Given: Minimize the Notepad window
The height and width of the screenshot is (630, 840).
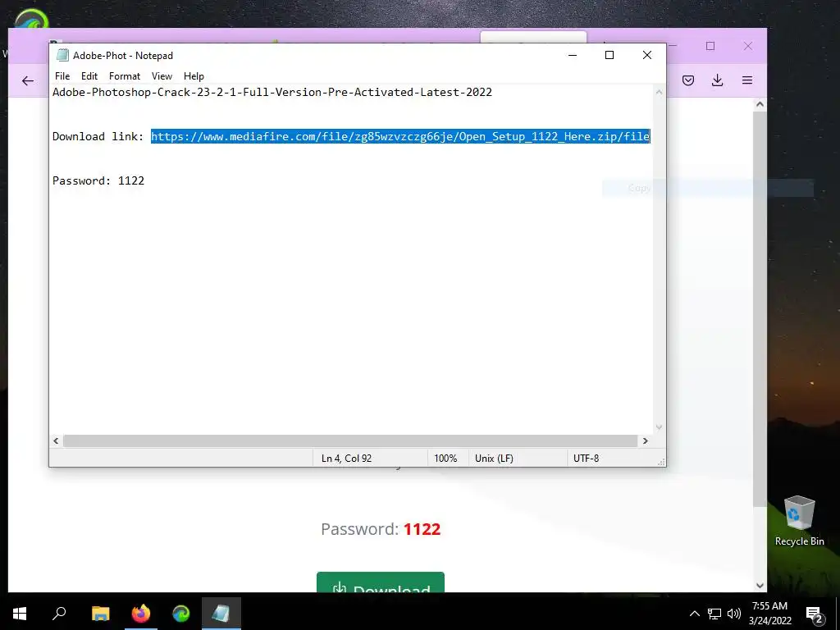Looking at the screenshot, I should point(573,55).
